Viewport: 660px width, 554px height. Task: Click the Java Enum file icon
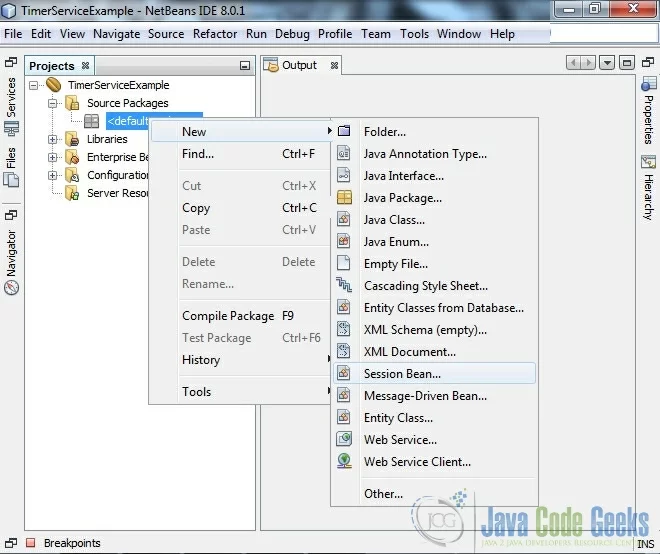pyautogui.click(x=344, y=242)
